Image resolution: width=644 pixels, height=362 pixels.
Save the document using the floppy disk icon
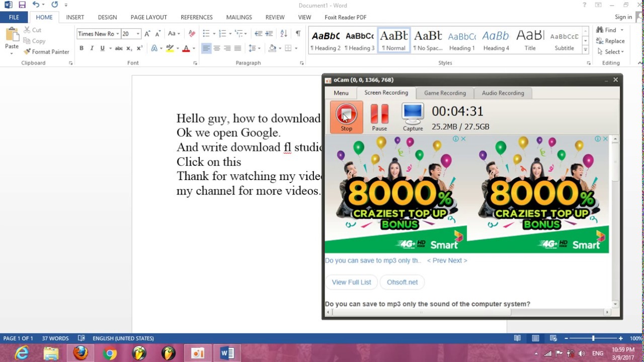[22, 5]
